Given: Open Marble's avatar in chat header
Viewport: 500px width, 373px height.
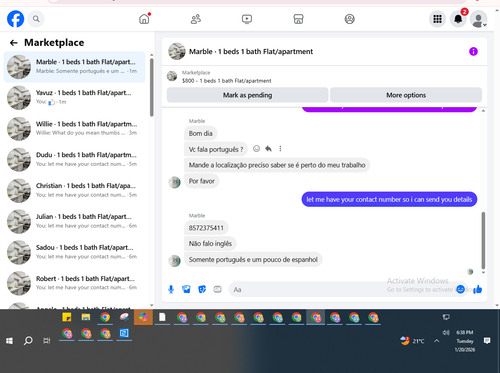Looking at the screenshot, I should point(177,51).
